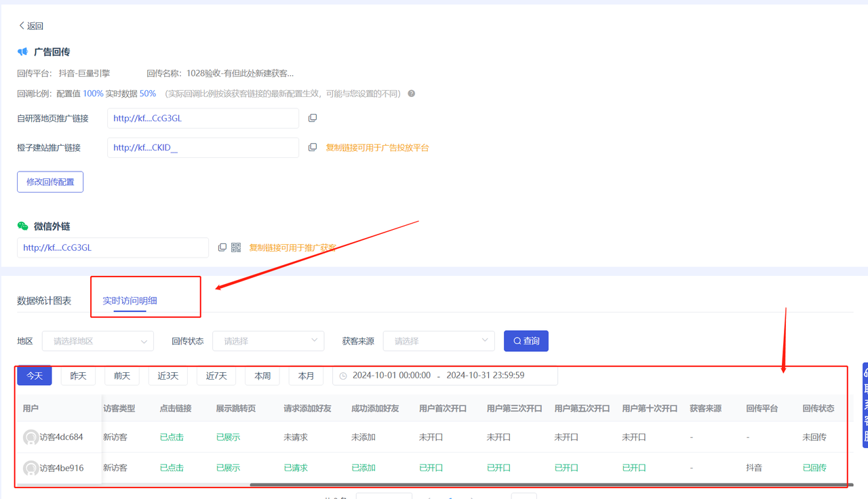Copy the 微信外链 link

click(222, 247)
